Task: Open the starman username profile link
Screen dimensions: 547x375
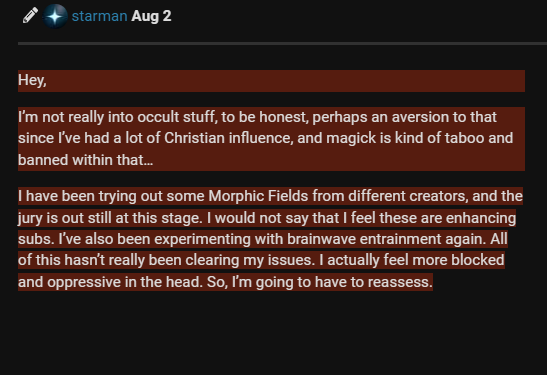Action: pyautogui.click(x=99, y=16)
